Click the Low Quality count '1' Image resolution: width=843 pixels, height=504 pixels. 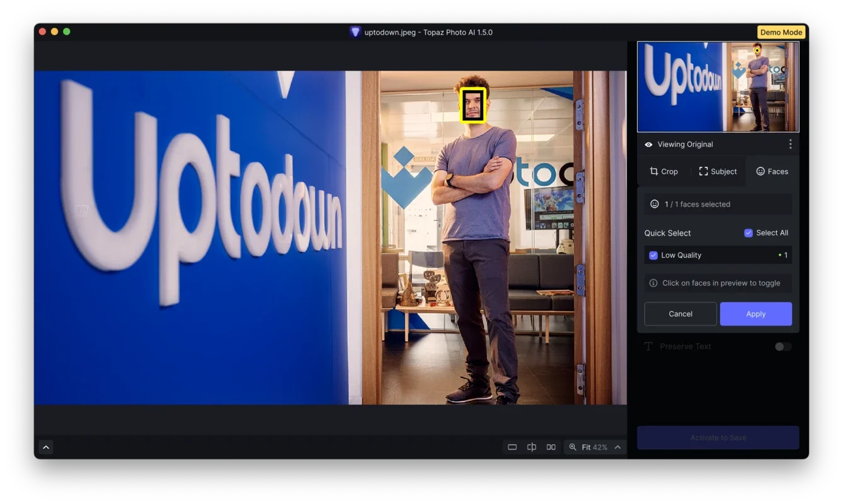point(786,255)
